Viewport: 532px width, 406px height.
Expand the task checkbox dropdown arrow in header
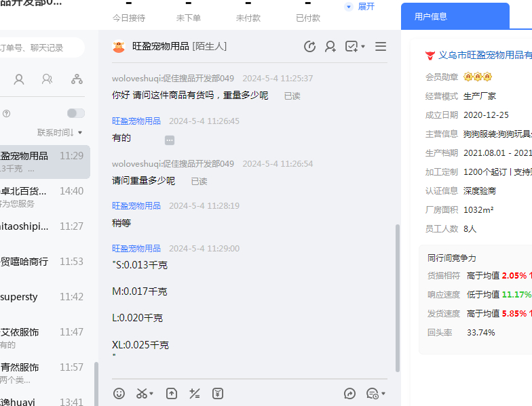click(x=363, y=47)
